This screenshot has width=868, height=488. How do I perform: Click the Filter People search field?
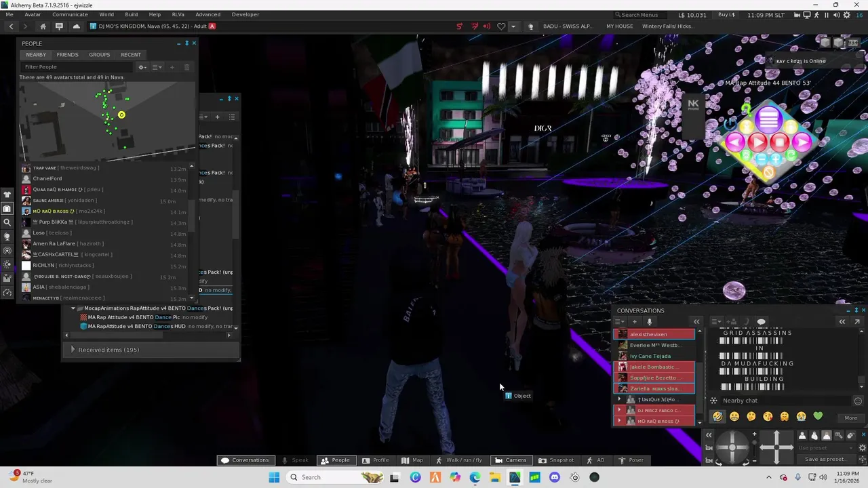(77, 67)
